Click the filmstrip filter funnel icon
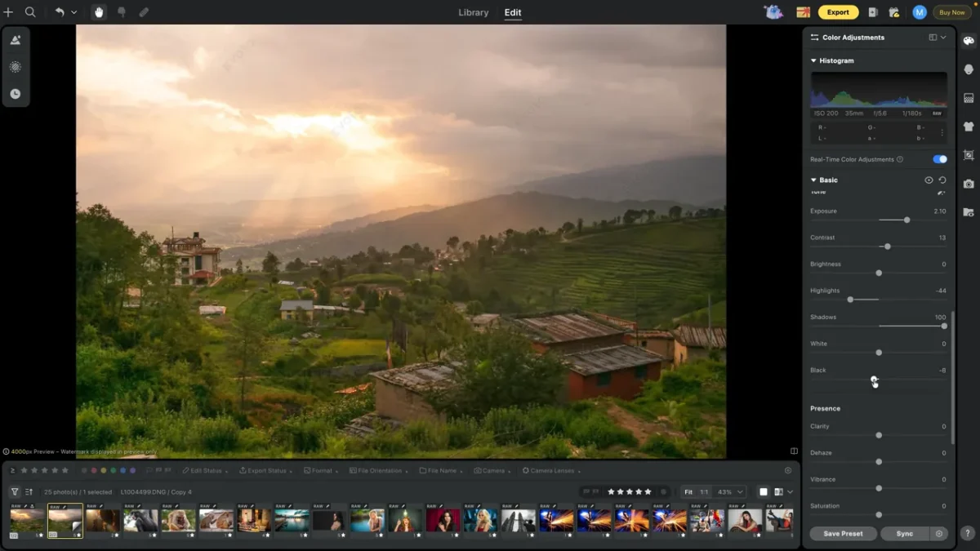The image size is (980, 551). 15,492
